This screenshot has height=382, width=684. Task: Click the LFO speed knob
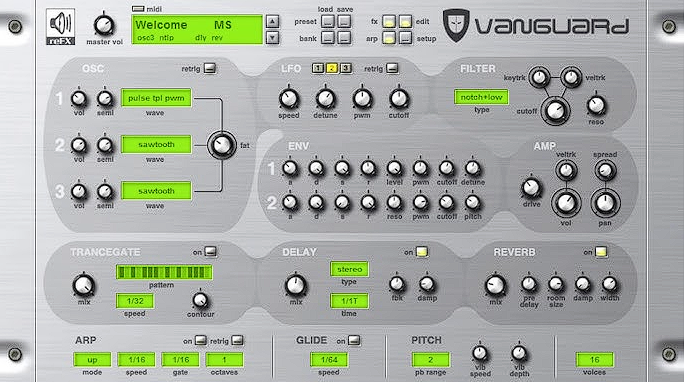coord(289,99)
